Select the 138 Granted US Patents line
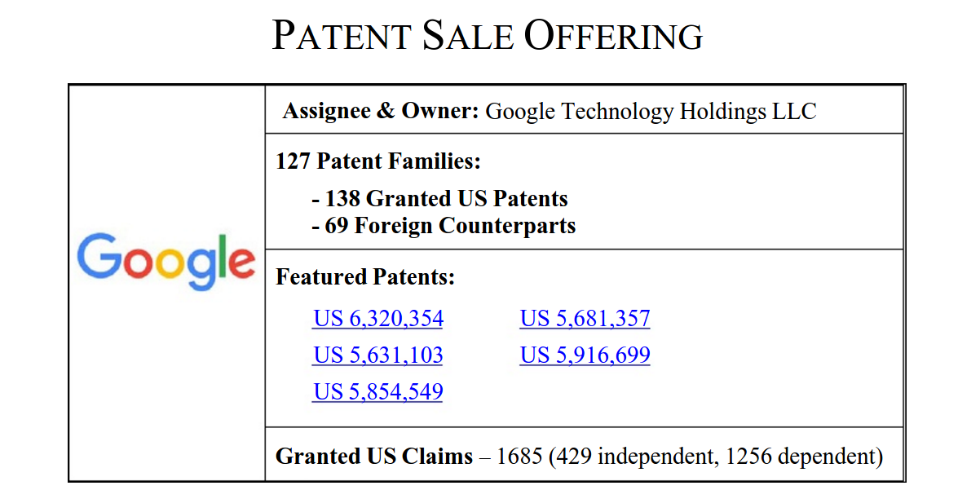Image resolution: width=980 pixels, height=490 pixels. click(x=440, y=198)
